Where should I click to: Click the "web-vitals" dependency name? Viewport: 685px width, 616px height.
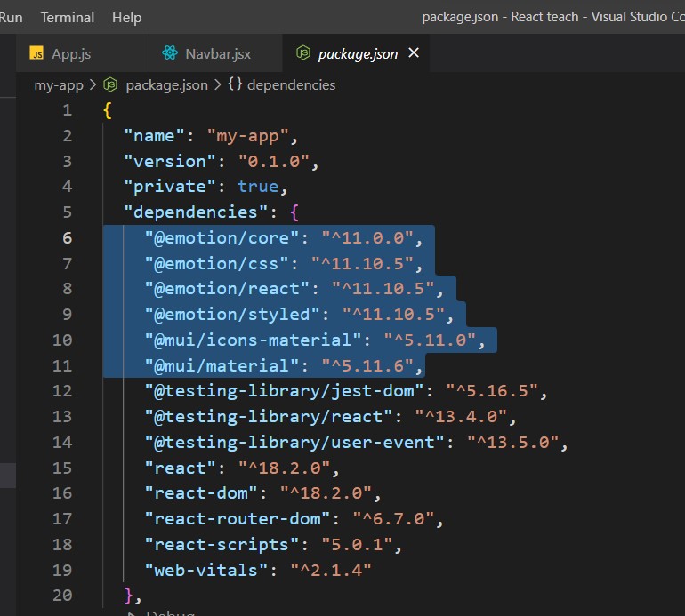pyautogui.click(x=206, y=570)
